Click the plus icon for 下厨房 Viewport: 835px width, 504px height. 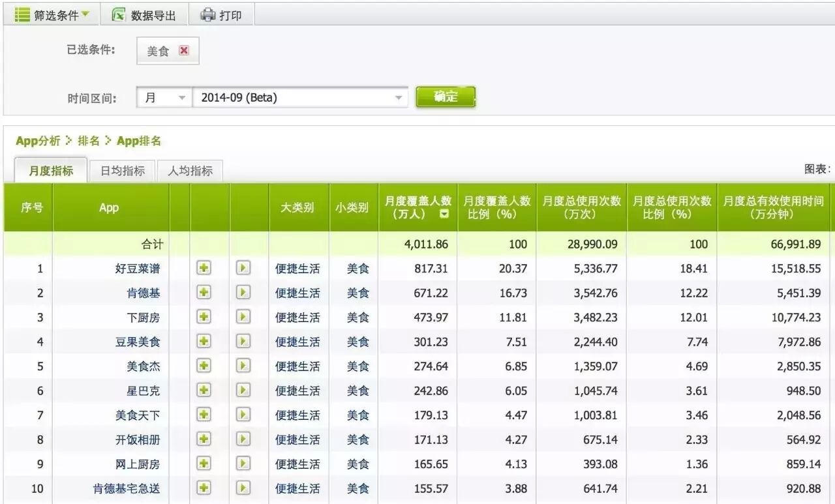pyautogui.click(x=204, y=317)
